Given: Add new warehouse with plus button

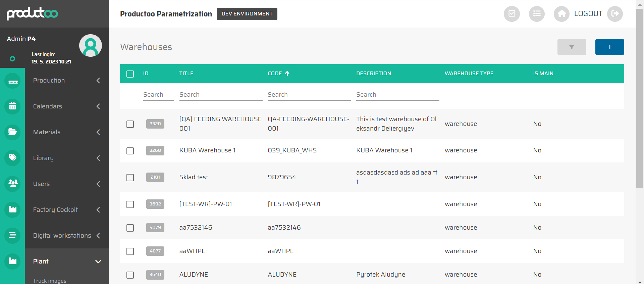Looking at the screenshot, I should click(x=609, y=47).
